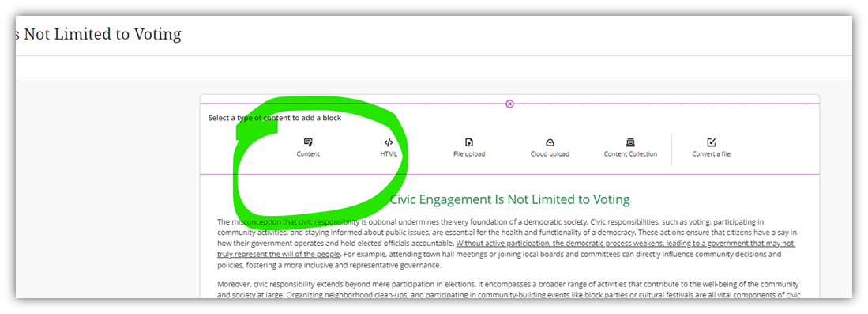Select the "File upload" label
Image resolution: width=868 pixels, height=314 pixels.
(469, 154)
